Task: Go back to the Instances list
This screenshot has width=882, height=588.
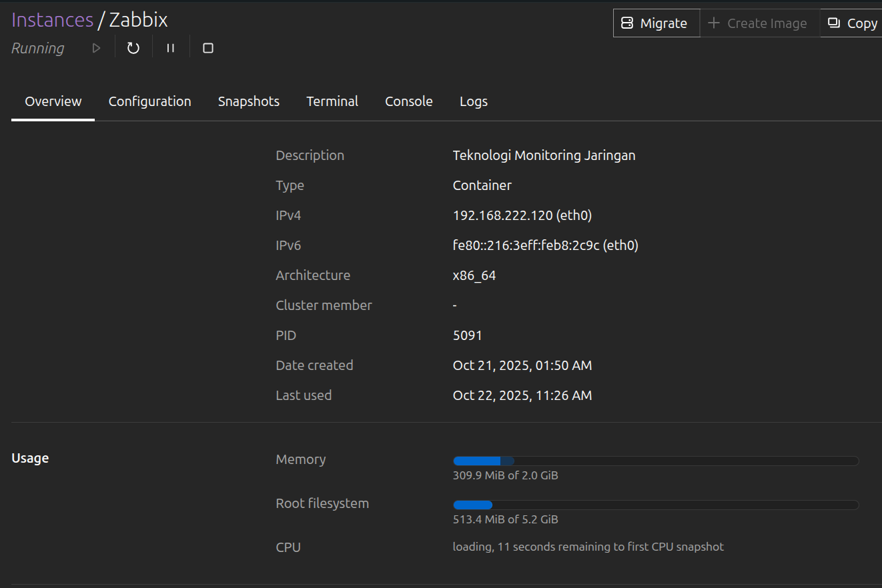Action: pyautogui.click(x=52, y=20)
